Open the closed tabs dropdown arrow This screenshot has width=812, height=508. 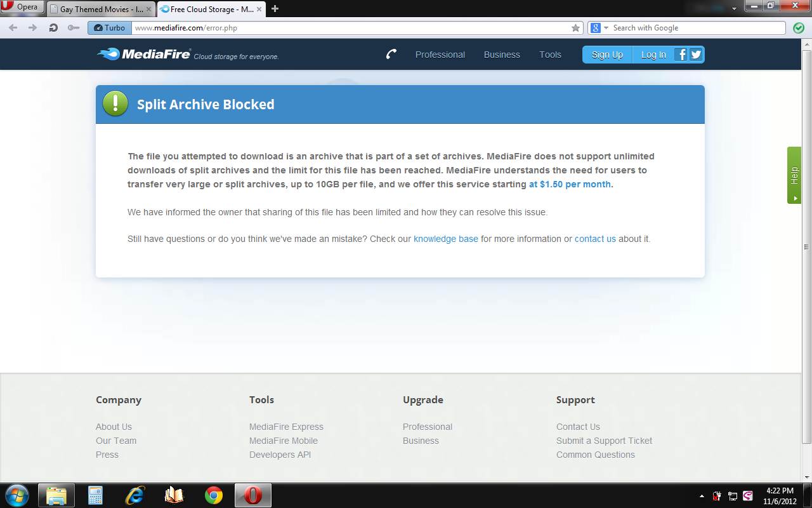735,9
